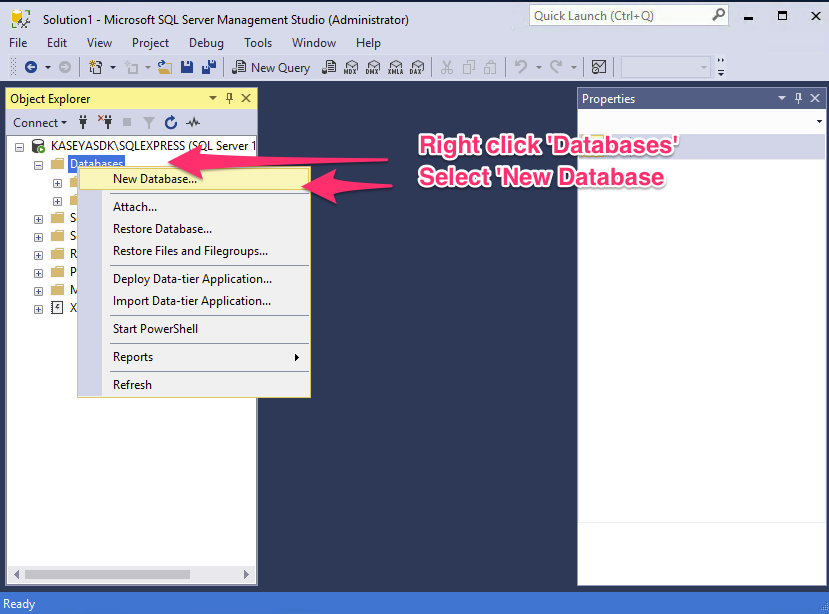This screenshot has height=614, width=829.
Task: Open the Connect dropdown
Action: 40,123
